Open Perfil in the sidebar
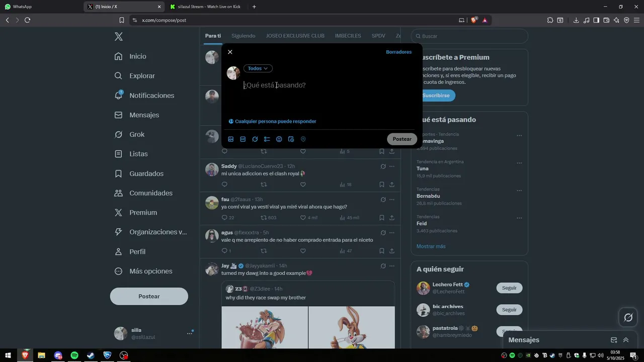Image resolution: width=644 pixels, height=362 pixels. (x=130, y=251)
